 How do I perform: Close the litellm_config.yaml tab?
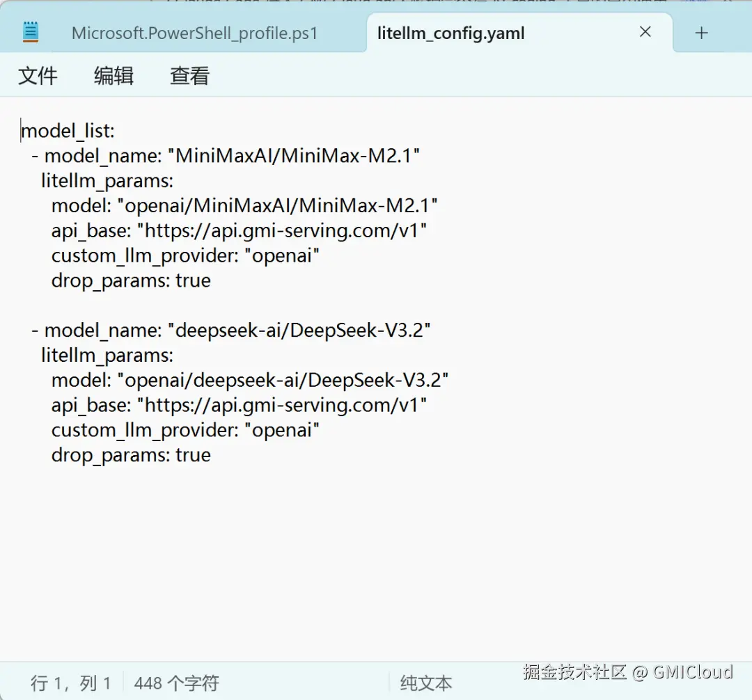(645, 32)
